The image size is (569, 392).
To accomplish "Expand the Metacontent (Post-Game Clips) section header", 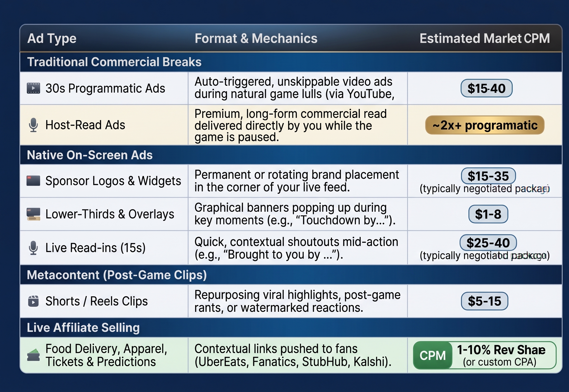I will point(291,275).
